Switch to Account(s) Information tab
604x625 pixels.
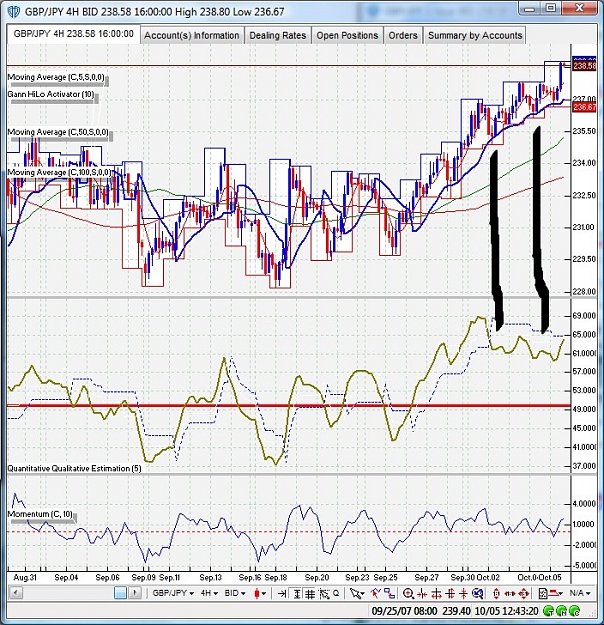191,35
